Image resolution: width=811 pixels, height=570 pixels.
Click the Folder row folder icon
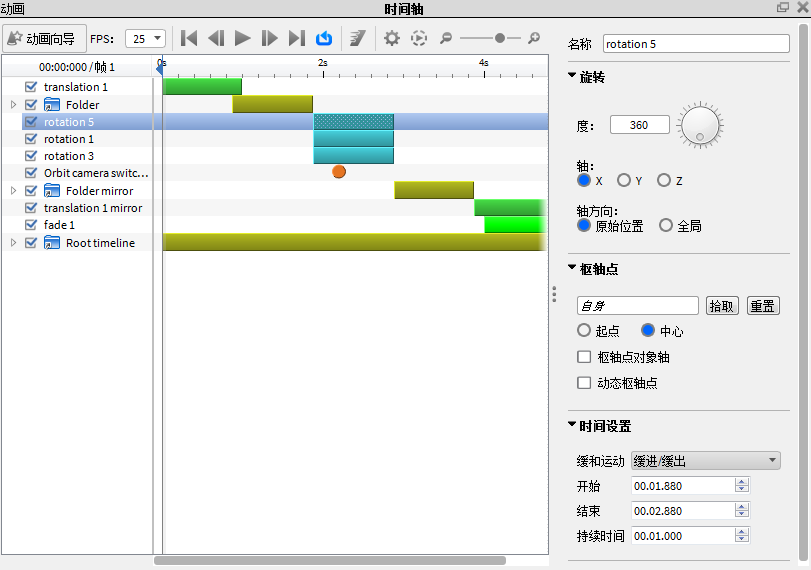pos(52,104)
